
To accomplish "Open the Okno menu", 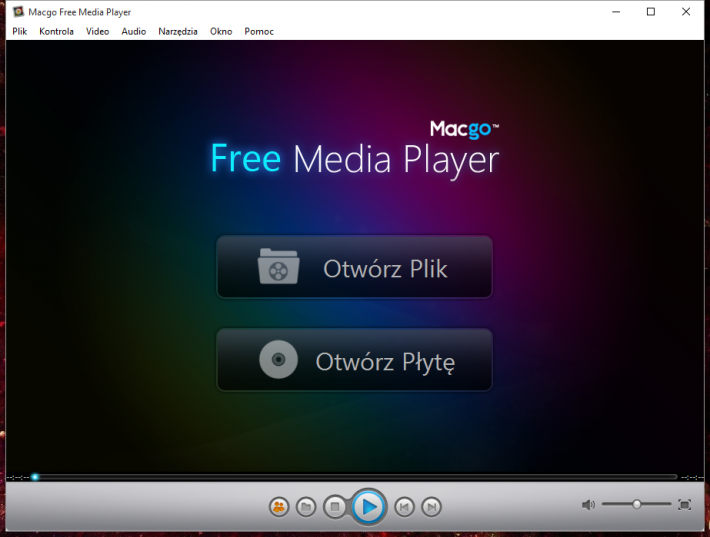I will point(221,31).
